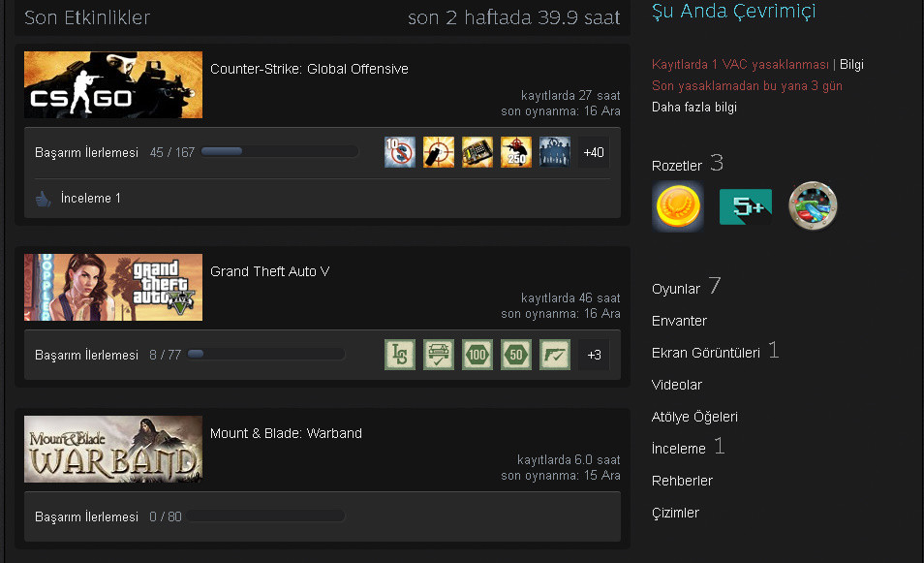
Task: Click 'kayıtlarda 46 saat' playtime text
Action: [x=570, y=297]
